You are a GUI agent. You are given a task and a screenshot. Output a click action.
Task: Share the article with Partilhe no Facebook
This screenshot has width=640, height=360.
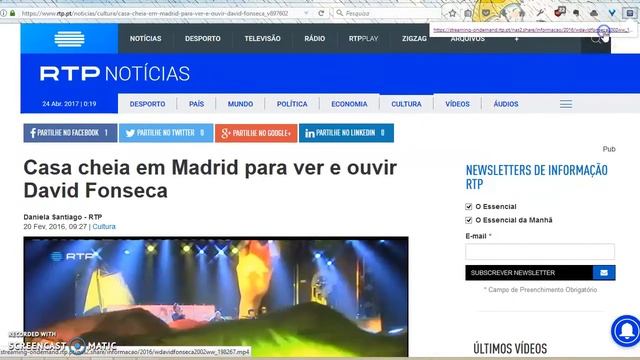click(70, 133)
